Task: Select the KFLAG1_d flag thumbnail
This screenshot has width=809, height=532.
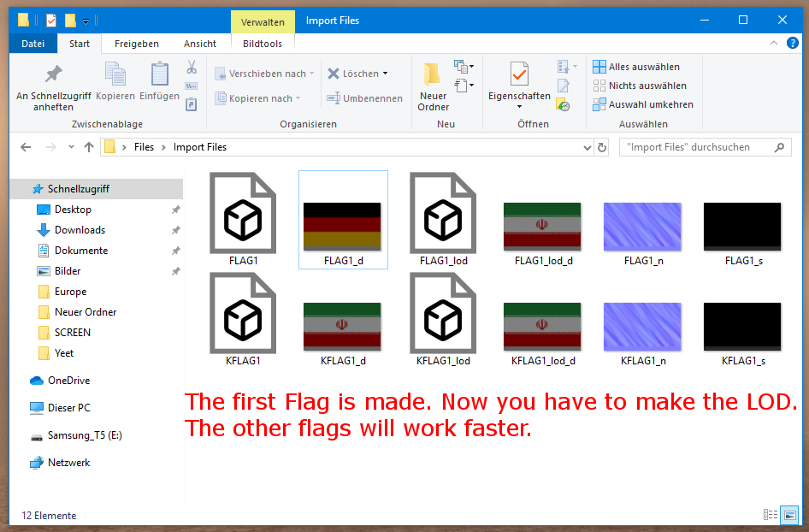Action: click(343, 334)
